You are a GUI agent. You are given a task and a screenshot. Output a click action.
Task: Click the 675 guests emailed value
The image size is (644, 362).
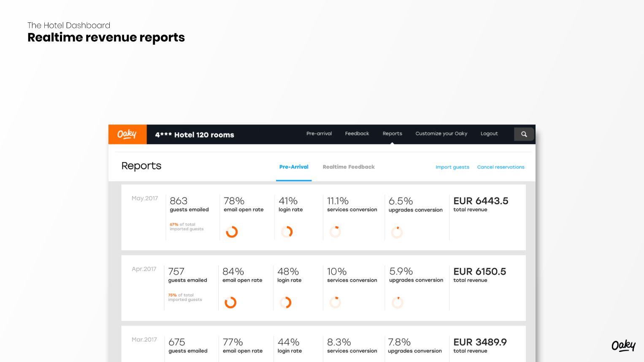[x=177, y=342]
